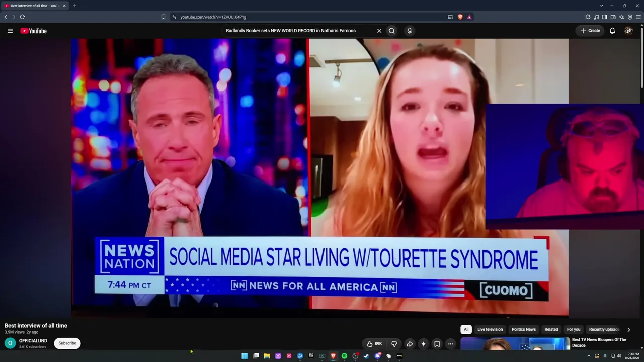The height and width of the screenshot is (362, 644).
Task: Click the YouTube search magnifier button
Action: (x=392, y=31)
